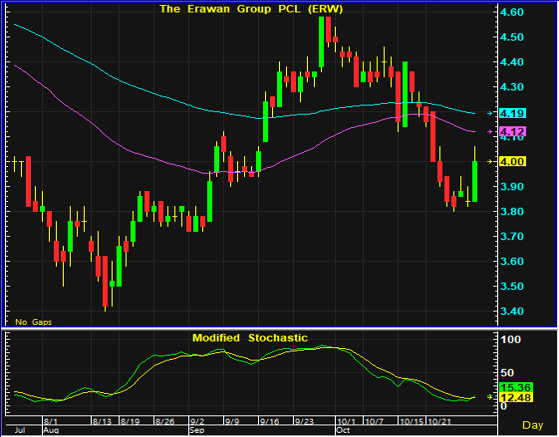Click the 10/1 date label

click(x=346, y=422)
